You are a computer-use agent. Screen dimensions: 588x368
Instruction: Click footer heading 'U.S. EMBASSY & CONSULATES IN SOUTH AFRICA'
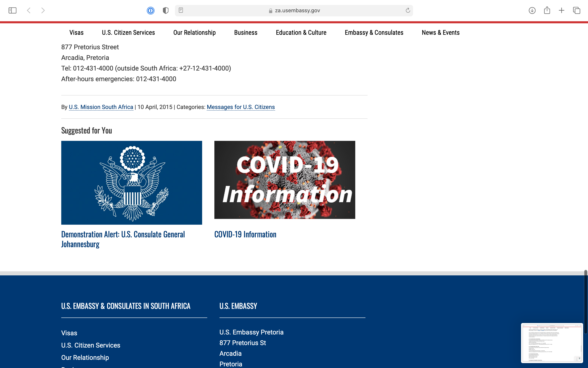pos(126,306)
